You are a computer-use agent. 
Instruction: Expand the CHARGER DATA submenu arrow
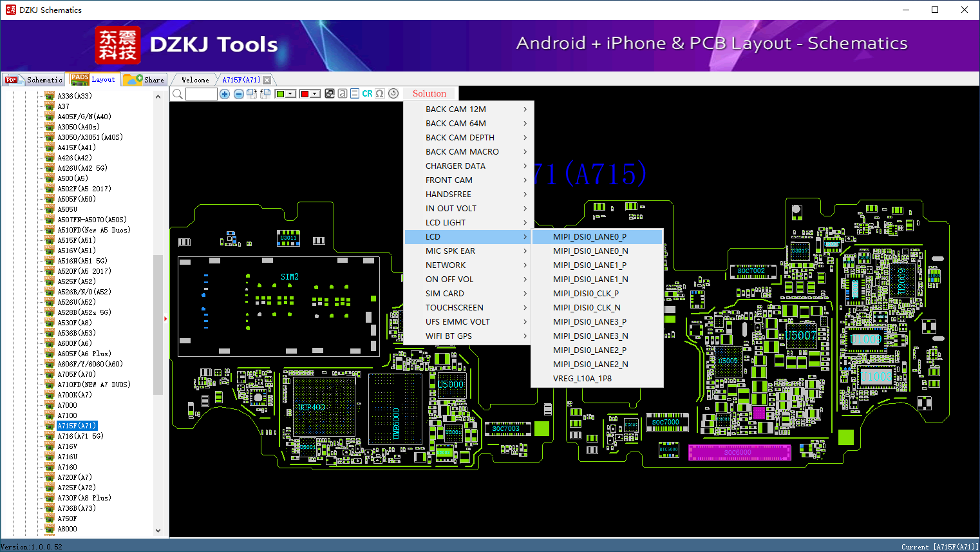pos(525,166)
